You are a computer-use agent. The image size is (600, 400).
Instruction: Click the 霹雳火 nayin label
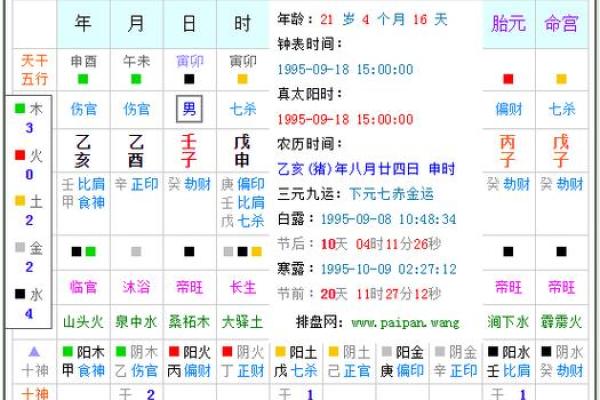tap(561, 322)
